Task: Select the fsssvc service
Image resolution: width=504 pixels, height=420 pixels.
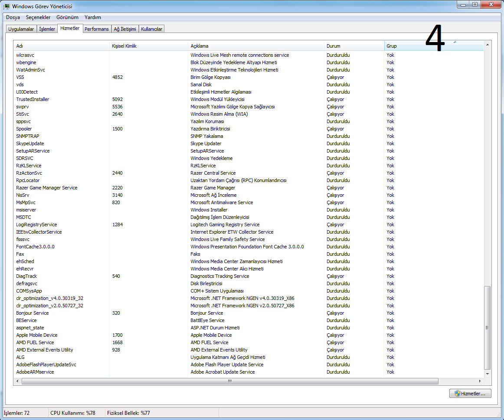Action: (x=23, y=240)
